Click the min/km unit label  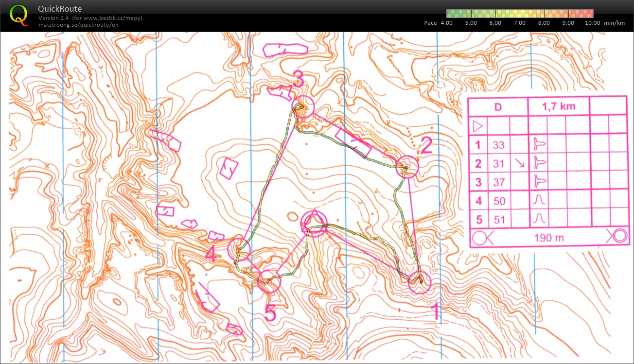(615, 23)
